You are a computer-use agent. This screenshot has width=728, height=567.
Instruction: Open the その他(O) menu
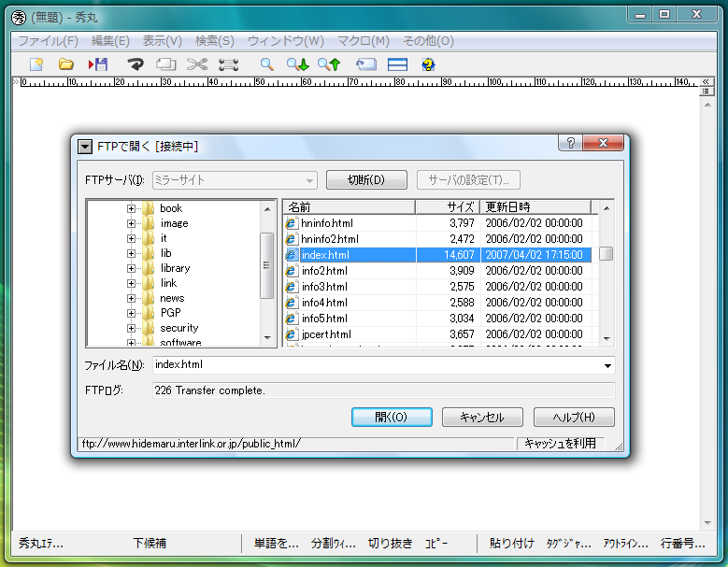428,41
